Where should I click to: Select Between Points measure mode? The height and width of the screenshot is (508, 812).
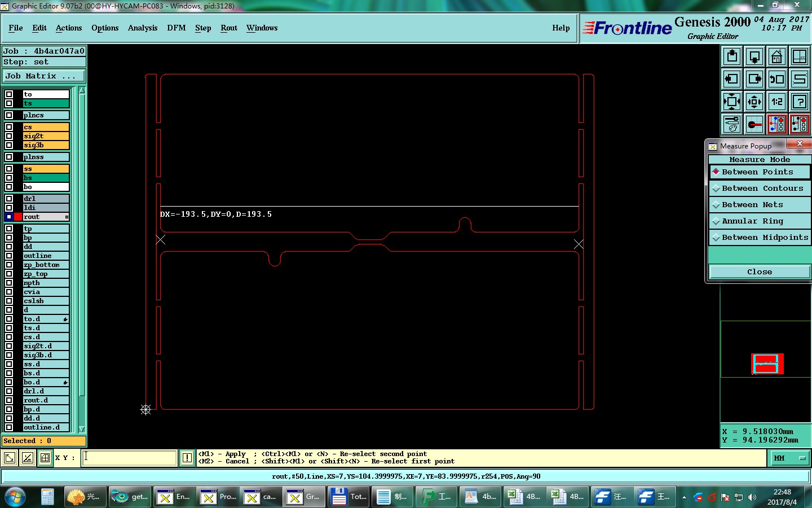tap(760, 172)
